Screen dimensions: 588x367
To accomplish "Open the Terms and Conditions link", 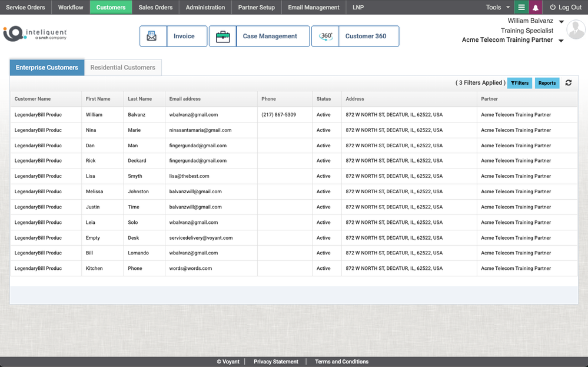I will 341,361.
